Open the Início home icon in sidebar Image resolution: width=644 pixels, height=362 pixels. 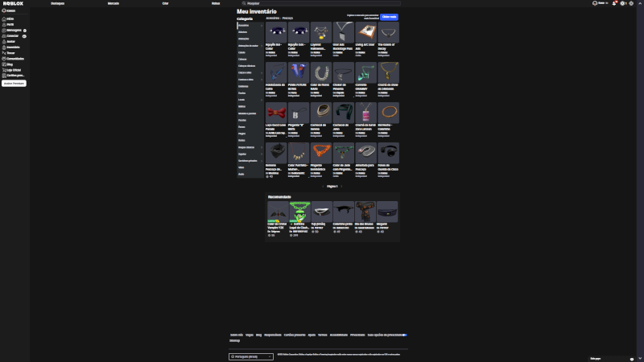pos(4,19)
